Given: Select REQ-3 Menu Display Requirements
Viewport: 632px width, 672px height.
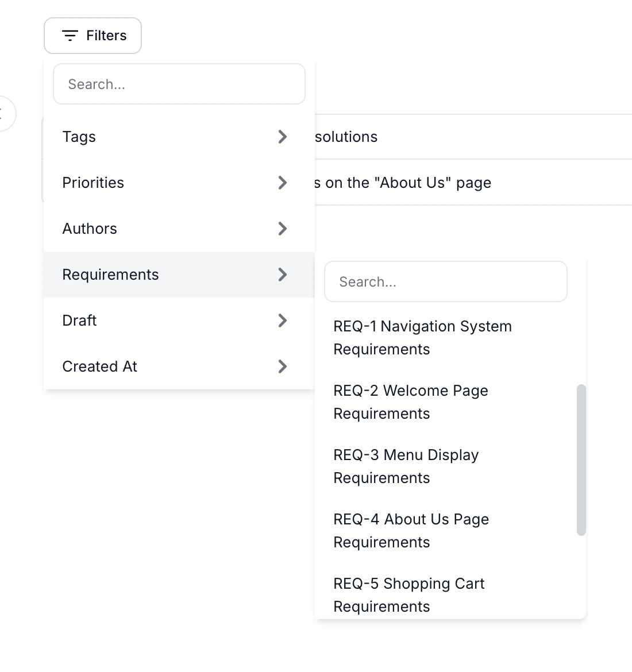Looking at the screenshot, I should pyautogui.click(x=446, y=466).
